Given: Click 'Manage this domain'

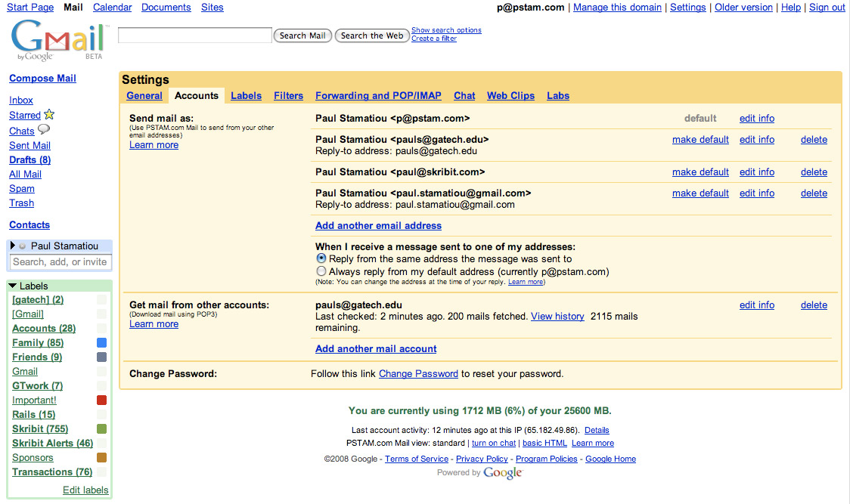Looking at the screenshot, I should pyautogui.click(x=617, y=7).
